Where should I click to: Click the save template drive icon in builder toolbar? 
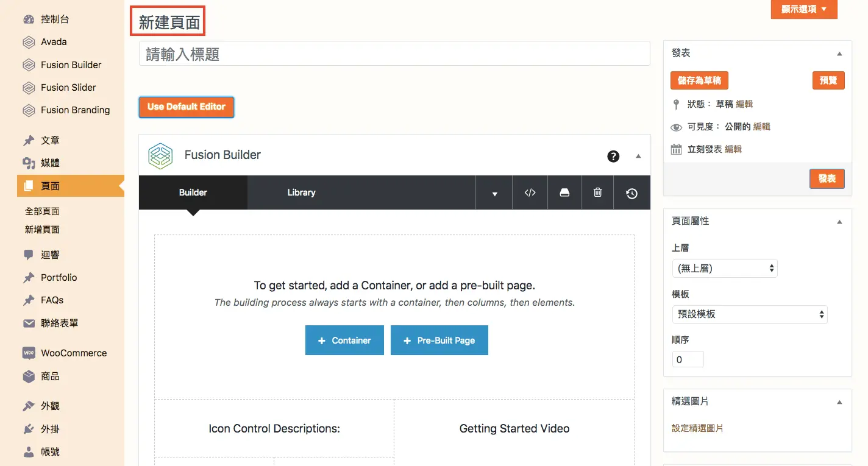coord(564,192)
